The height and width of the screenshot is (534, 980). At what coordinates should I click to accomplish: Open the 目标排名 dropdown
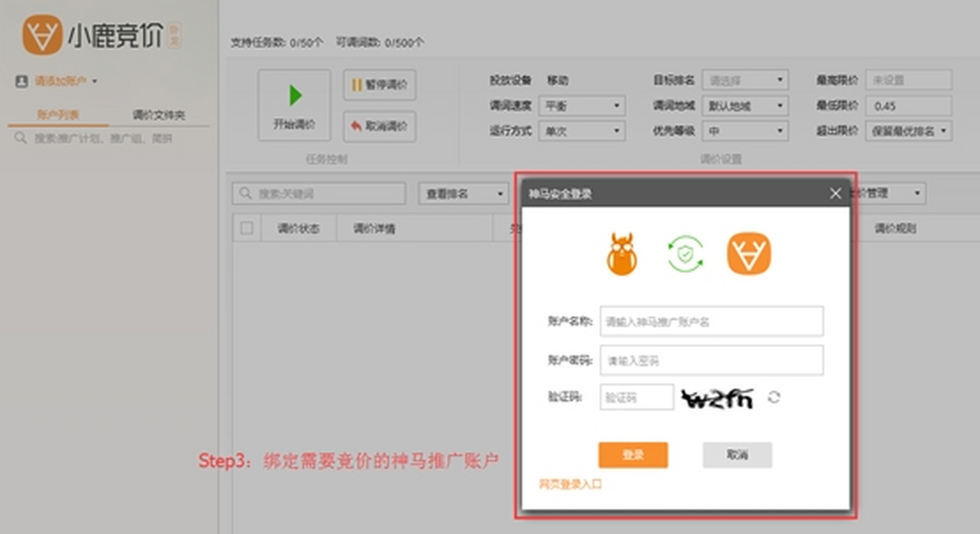click(745, 80)
